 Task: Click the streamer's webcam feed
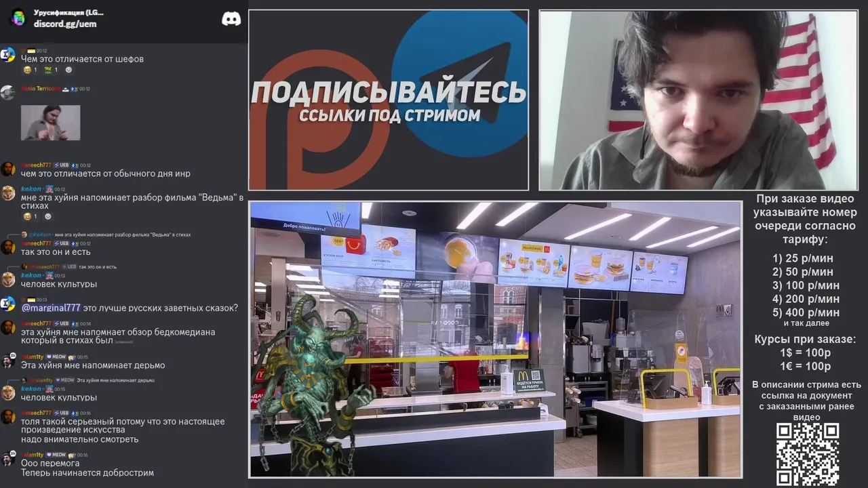[x=698, y=100]
